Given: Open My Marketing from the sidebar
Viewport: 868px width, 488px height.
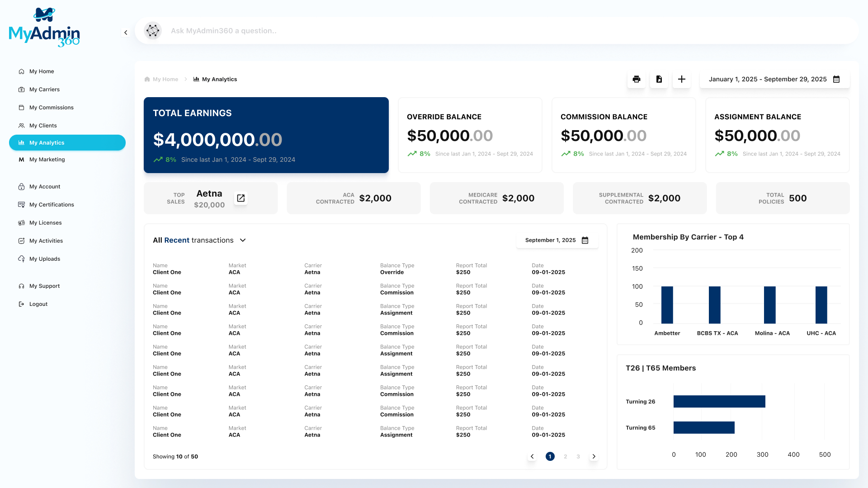Looking at the screenshot, I should [46, 160].
